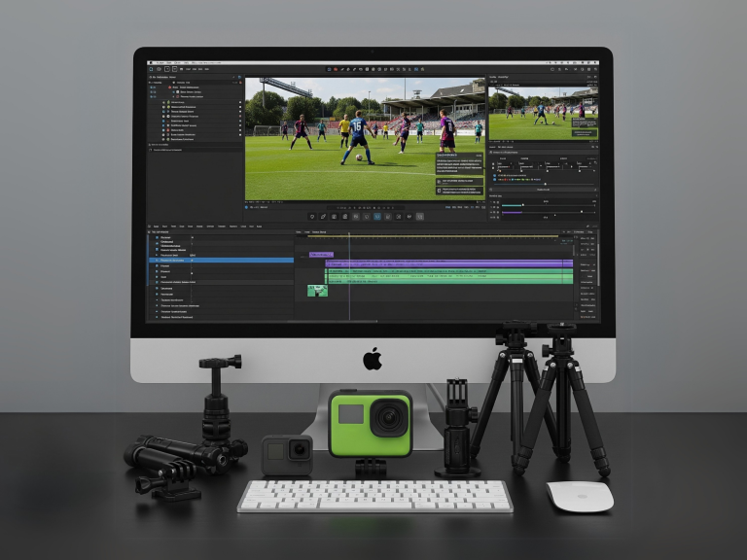This screenshot has height=560, width=747.
Task: Click the timeline horizontal scrollbar
Action: [x=333, y=322]
